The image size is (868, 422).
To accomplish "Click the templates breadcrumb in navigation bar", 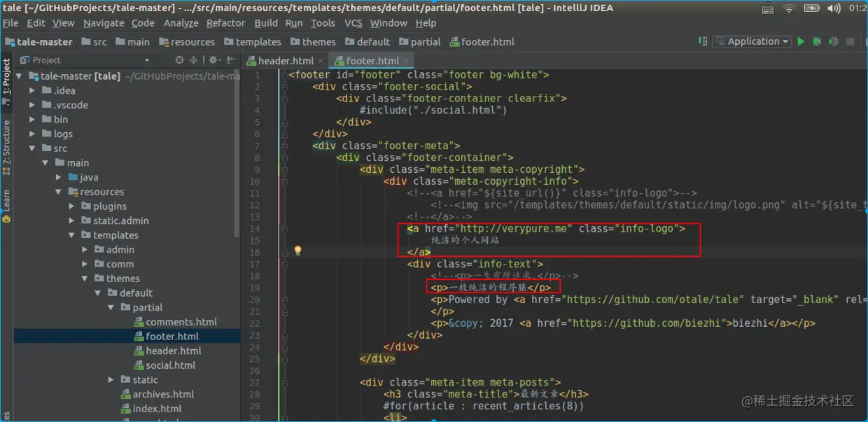I will tap(252, 42).
